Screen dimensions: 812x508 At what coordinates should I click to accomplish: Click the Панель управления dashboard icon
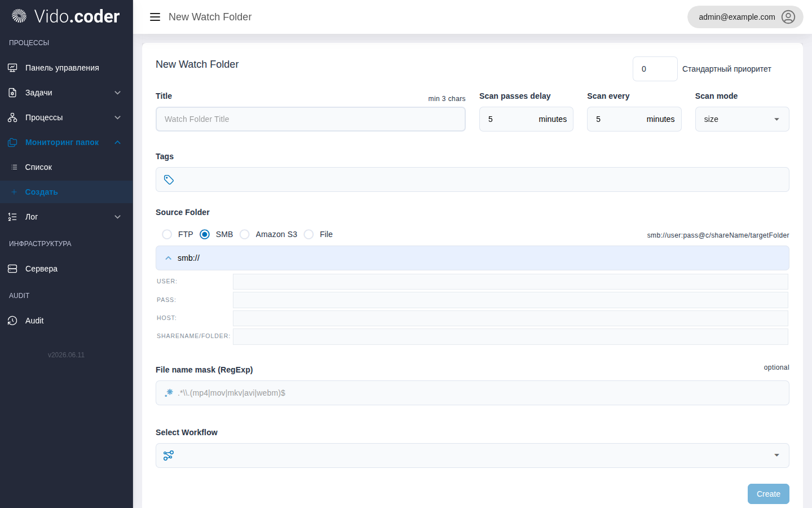tap(12, 68)
